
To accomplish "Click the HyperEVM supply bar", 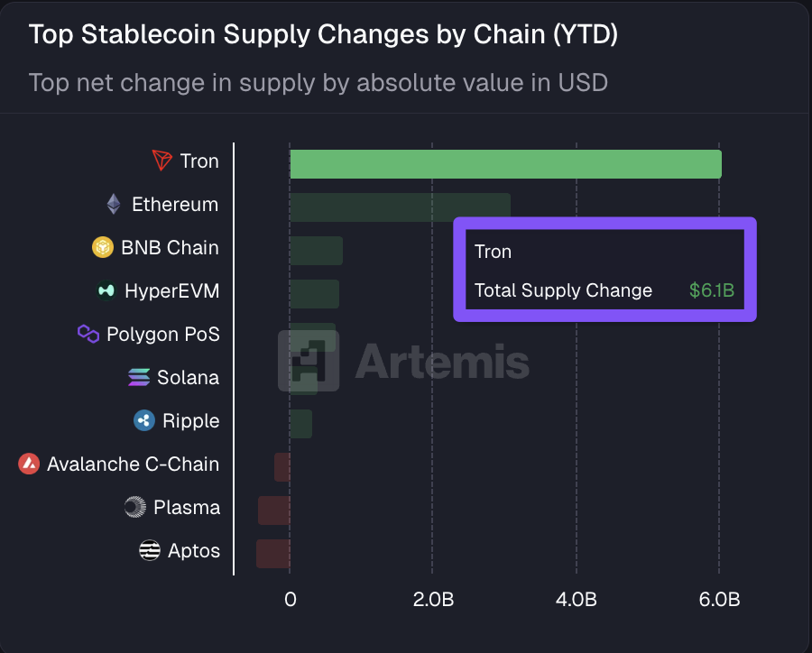I will (314, 294).
